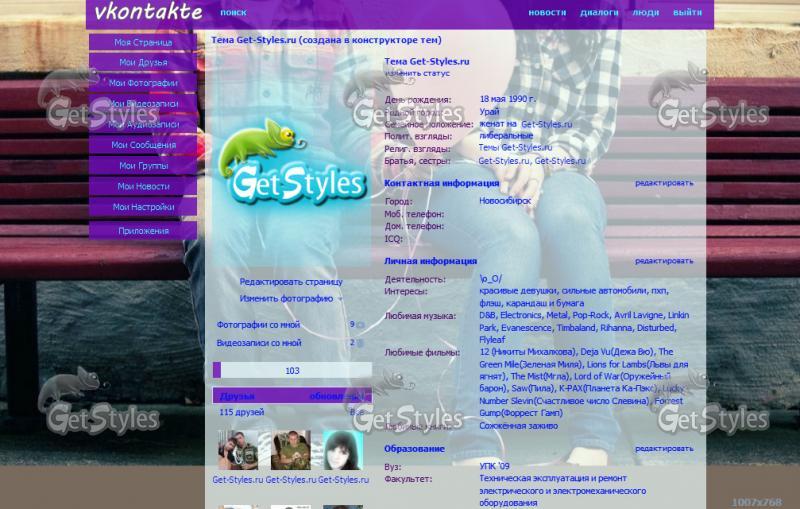Viewport: 800px width, 509px height.
Task: Click Evanescence in favorite music
Action: pos(526,328)
